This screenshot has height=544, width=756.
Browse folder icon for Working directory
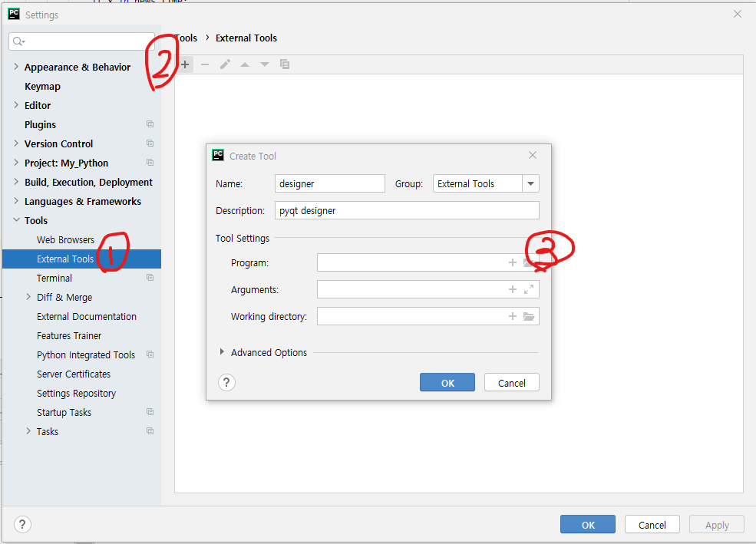pos(529,317)
